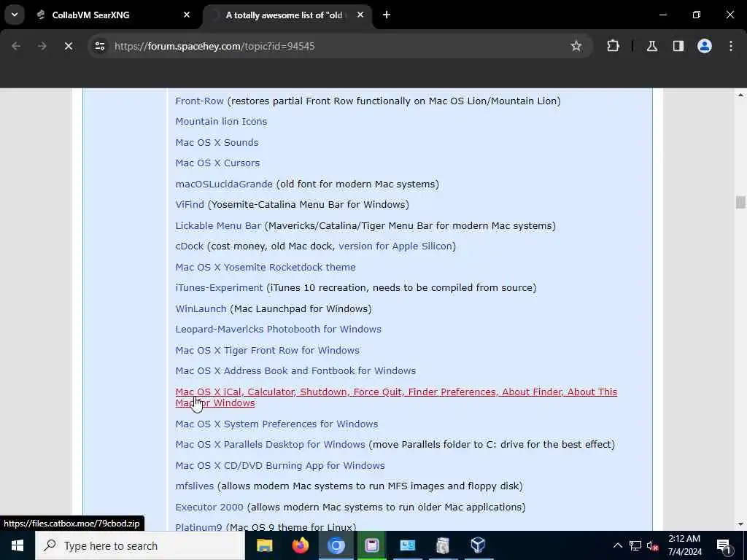Stop loading the page with X button

pyautogui.click(x=68, y=46)
